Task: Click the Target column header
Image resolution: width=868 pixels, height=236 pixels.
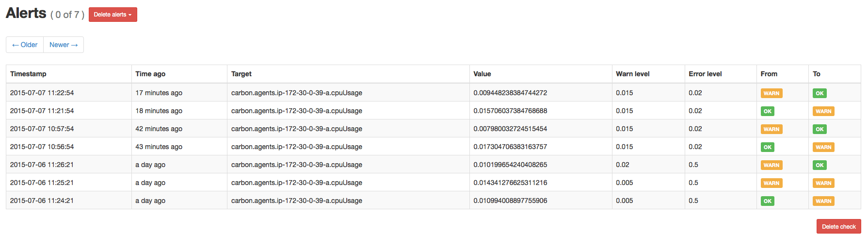Action: 241,74
